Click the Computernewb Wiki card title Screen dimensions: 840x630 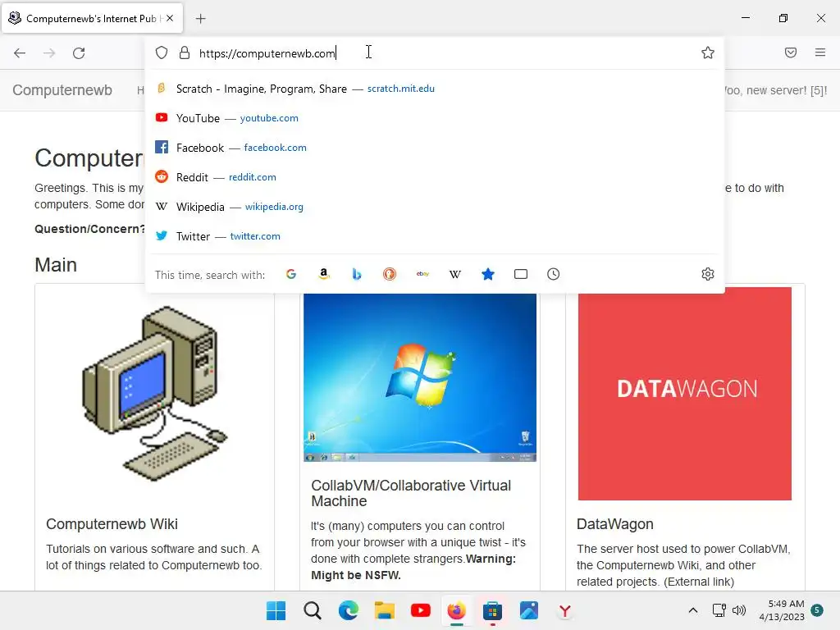pyautogui.click(x=112, y=524)
